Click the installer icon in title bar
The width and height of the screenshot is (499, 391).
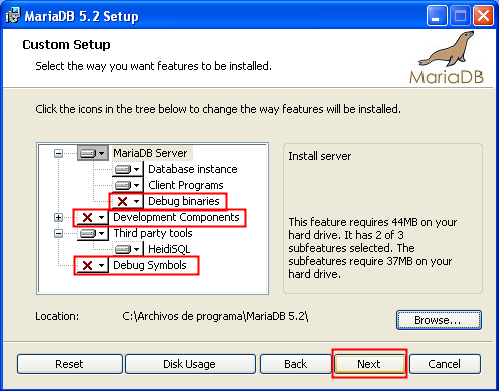click(x=13, y=16)
